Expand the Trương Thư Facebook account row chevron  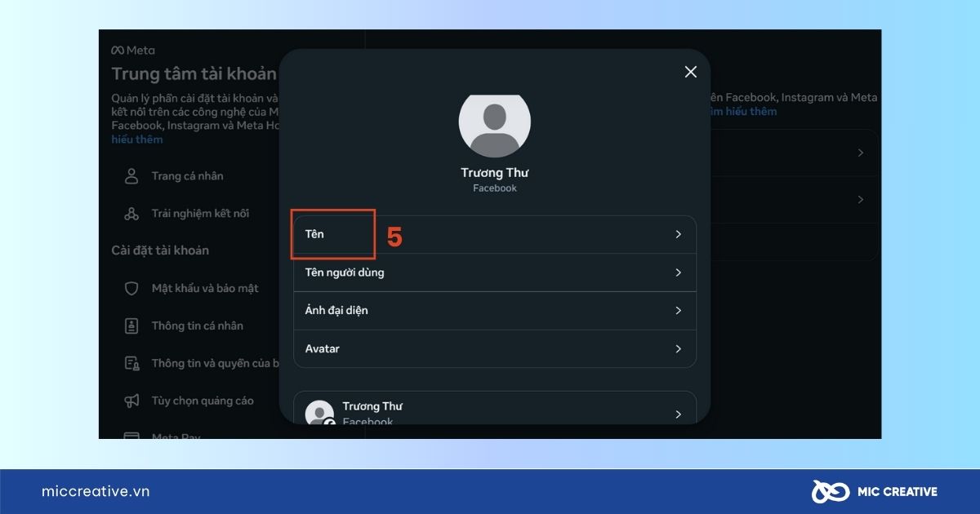pyautogui.click(x=678, y=414)
